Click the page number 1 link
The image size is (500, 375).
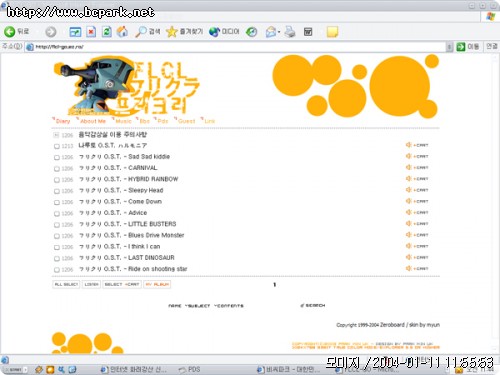pos(274,285)
